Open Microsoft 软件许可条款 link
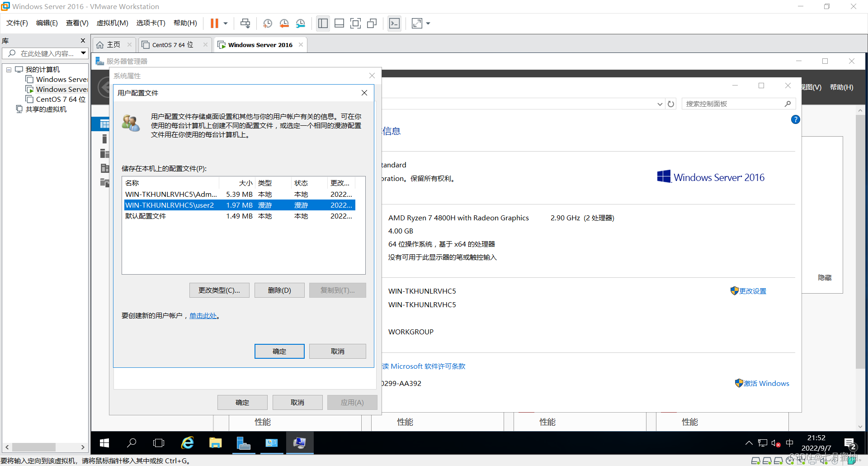The width and height of the screenshot is (868, 466). [424, 366]
